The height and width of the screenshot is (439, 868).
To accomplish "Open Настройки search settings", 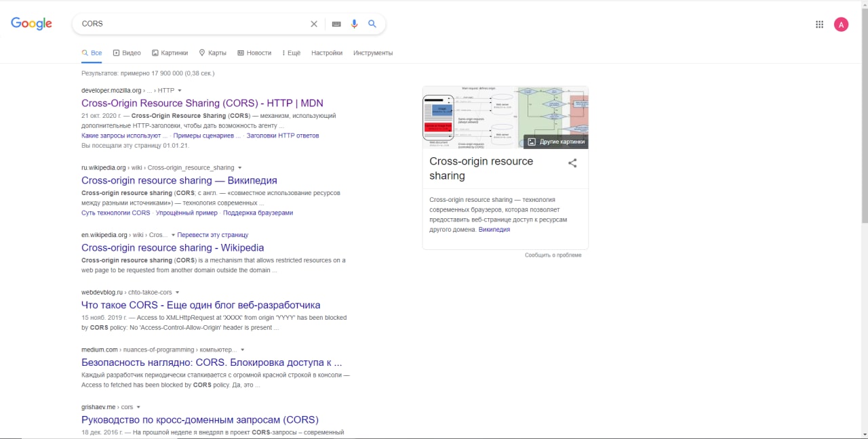I will 327,53.
